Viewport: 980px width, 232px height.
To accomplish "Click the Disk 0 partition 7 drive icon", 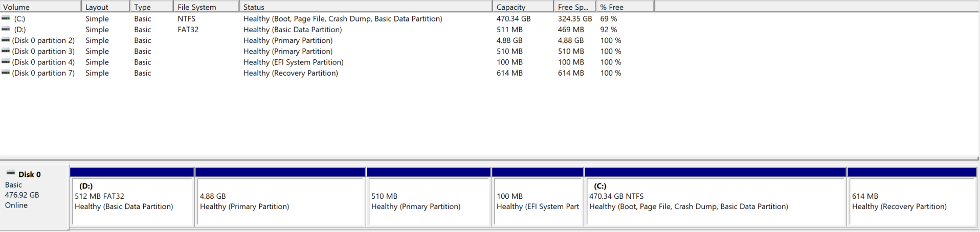I will pyautogui.click(x=6, y=73).
